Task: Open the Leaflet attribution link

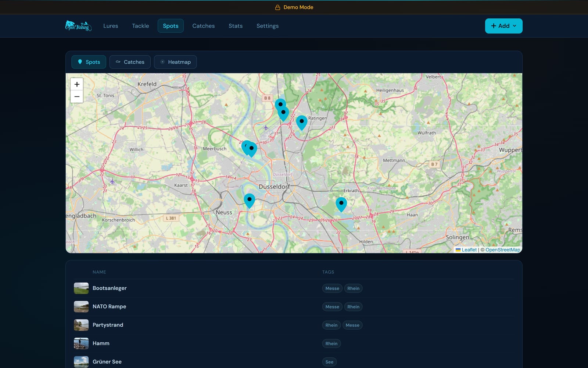Action: pos(469,250)
